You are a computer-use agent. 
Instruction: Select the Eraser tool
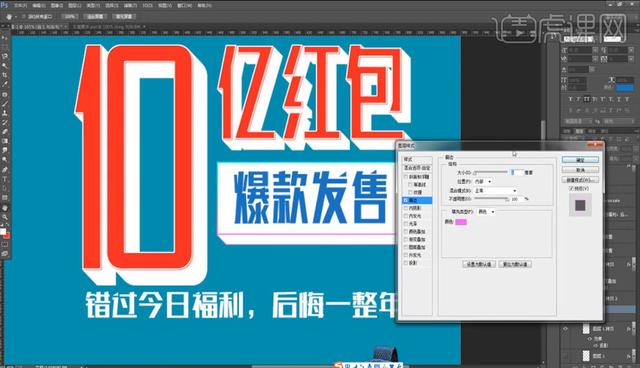coord(5,132)
